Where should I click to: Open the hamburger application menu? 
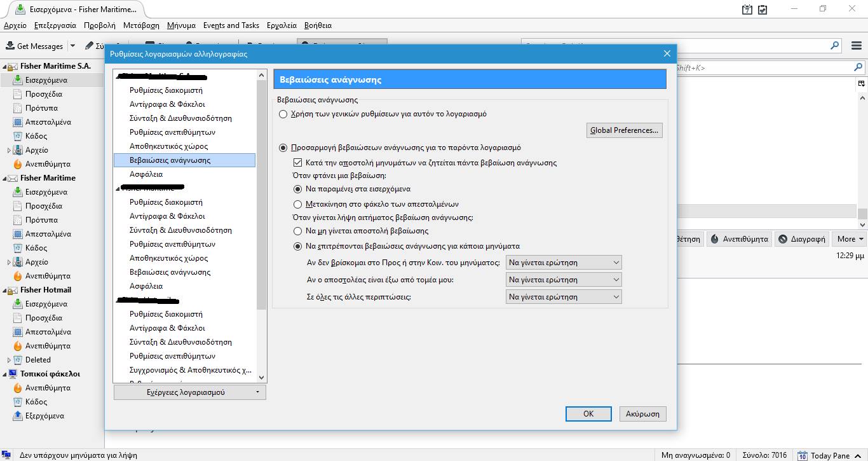click(856, 46)
